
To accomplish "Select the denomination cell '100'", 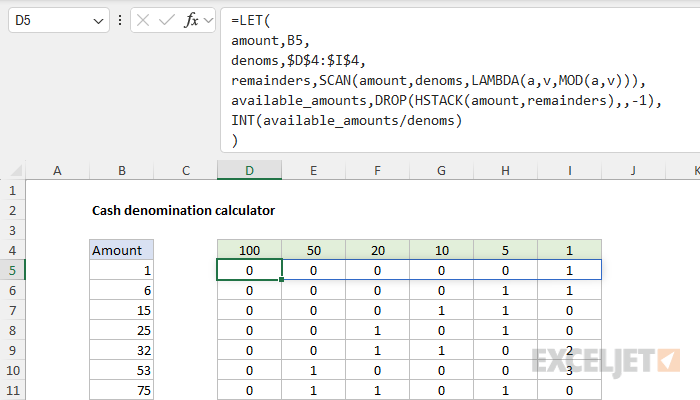I will click(250, 250).
